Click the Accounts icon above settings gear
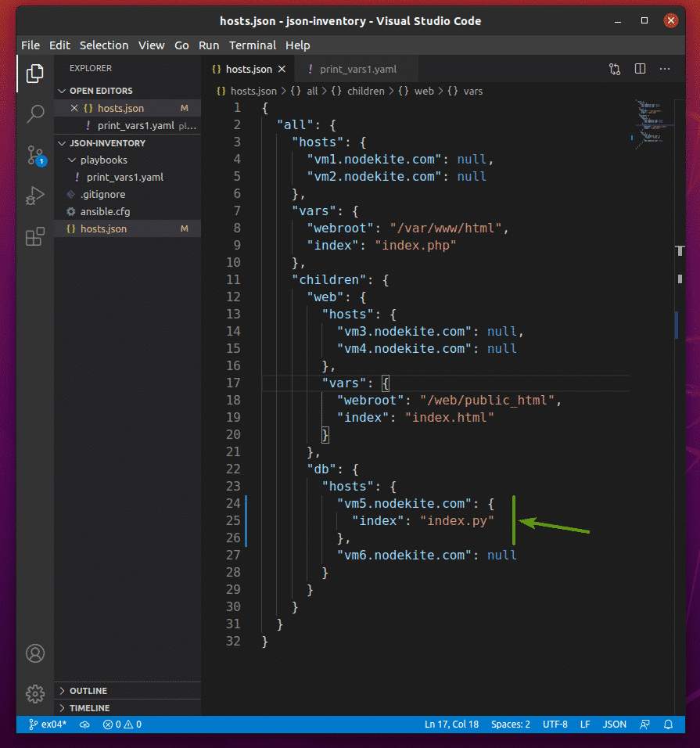 click(x=34, y=653)
